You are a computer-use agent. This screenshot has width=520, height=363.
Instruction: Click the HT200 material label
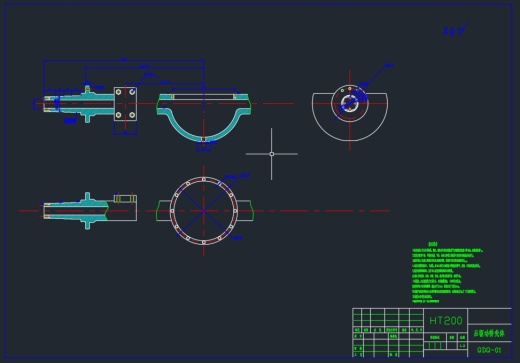[446, 321]
